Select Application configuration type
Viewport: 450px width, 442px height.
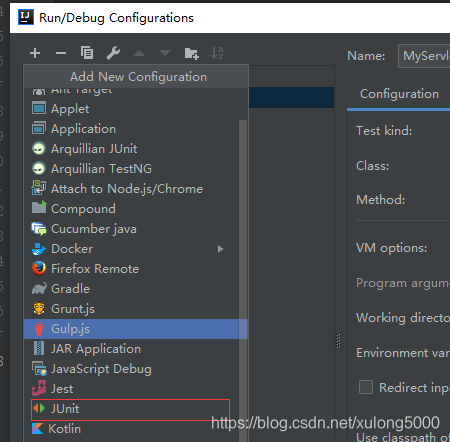point(131,129)
